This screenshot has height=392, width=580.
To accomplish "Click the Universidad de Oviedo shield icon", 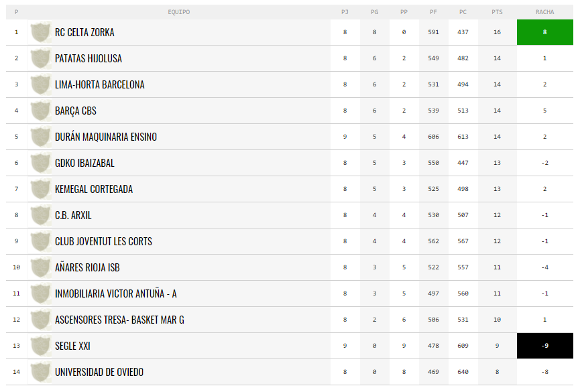I will 40,372.
